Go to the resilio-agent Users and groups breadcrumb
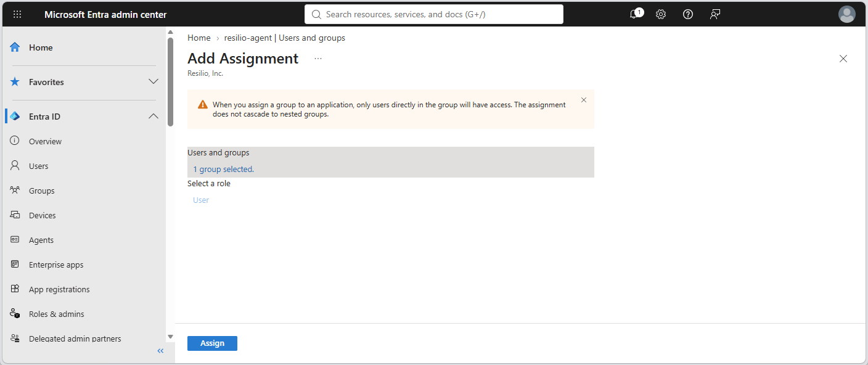The image size is (868, 365). pos(285,38)
